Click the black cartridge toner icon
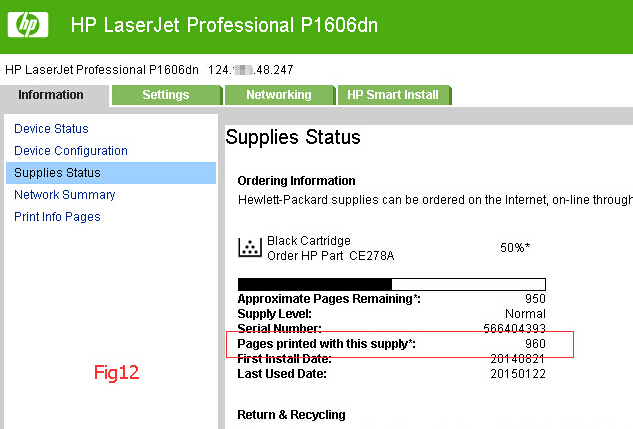633x429 pixels. click(x=250, y=247)
